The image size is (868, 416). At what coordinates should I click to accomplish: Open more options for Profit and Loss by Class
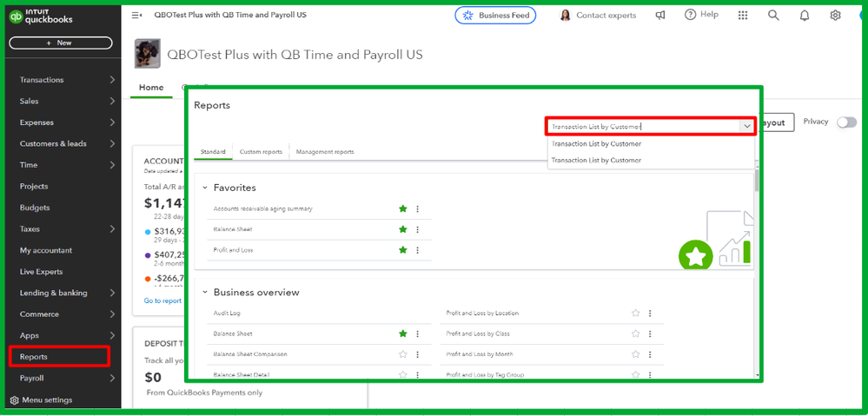coord(650,333)
